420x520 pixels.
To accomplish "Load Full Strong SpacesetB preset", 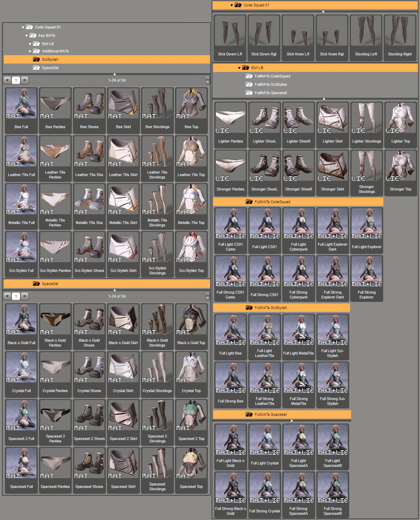I will [333, 495].
